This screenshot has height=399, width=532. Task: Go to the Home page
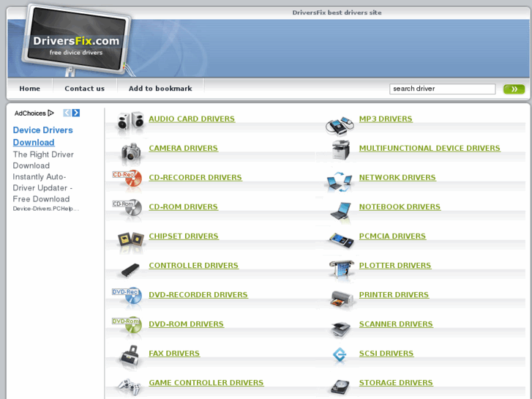(x=30, y=89)
